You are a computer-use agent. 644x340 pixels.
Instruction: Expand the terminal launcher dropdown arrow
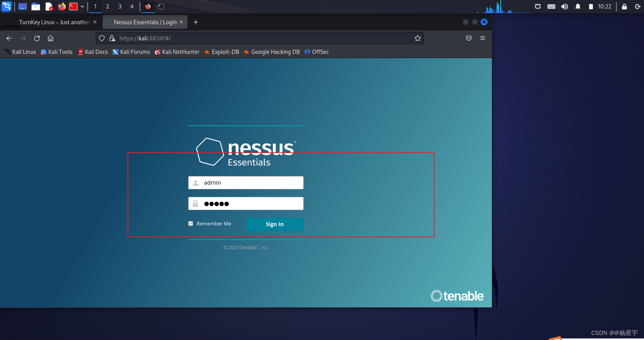pos(82,7)
